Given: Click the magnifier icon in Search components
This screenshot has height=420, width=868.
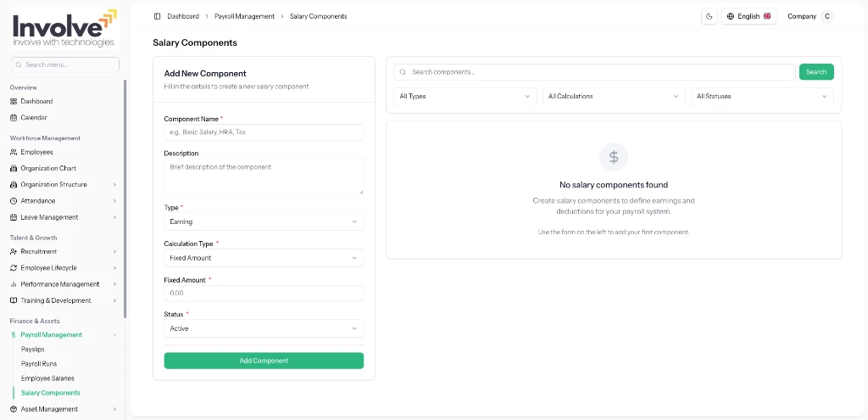Looking at the screenshot, I should [403, 72].
